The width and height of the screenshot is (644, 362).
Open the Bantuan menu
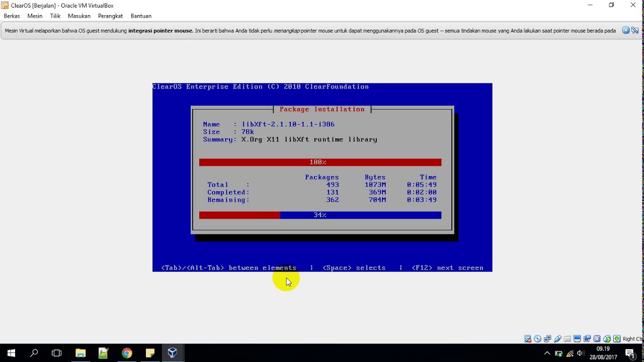(x=141, y=16)
